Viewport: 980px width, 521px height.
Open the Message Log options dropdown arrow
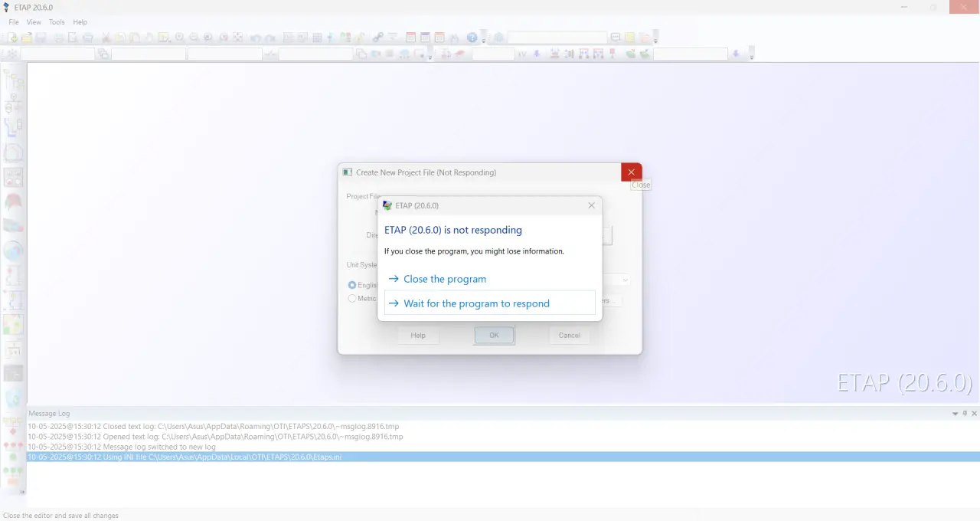pos(955,414)
